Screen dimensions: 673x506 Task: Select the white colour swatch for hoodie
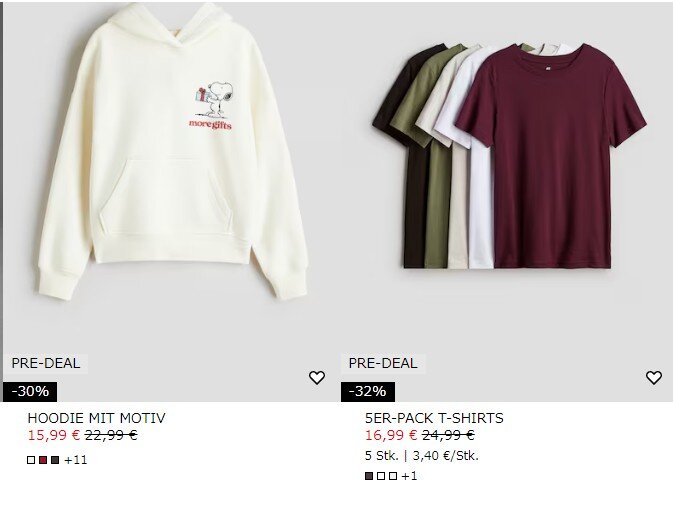point(31,460)
